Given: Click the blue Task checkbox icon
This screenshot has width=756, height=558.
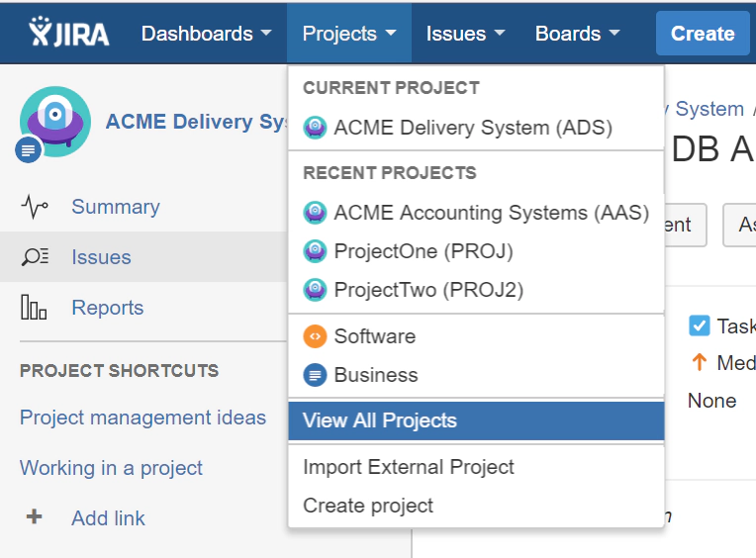Looking at the screenshot, I should click(x=700, y=325).
